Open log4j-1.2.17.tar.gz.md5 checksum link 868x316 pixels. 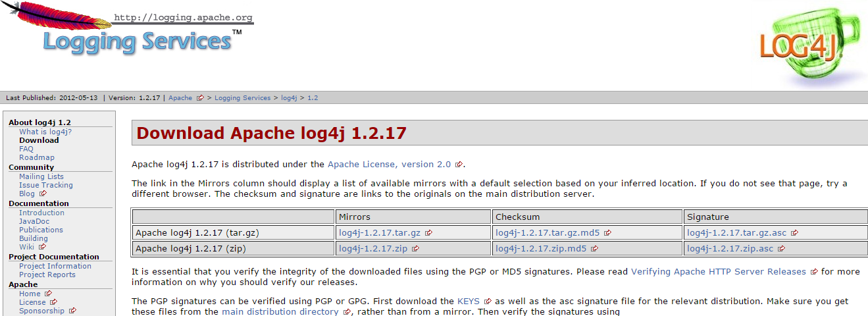[548, 233]
